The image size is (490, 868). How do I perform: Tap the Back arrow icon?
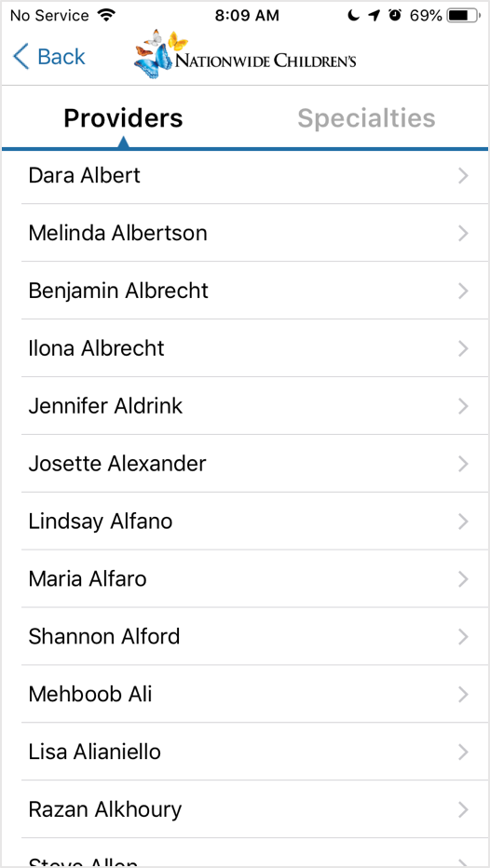21,57
